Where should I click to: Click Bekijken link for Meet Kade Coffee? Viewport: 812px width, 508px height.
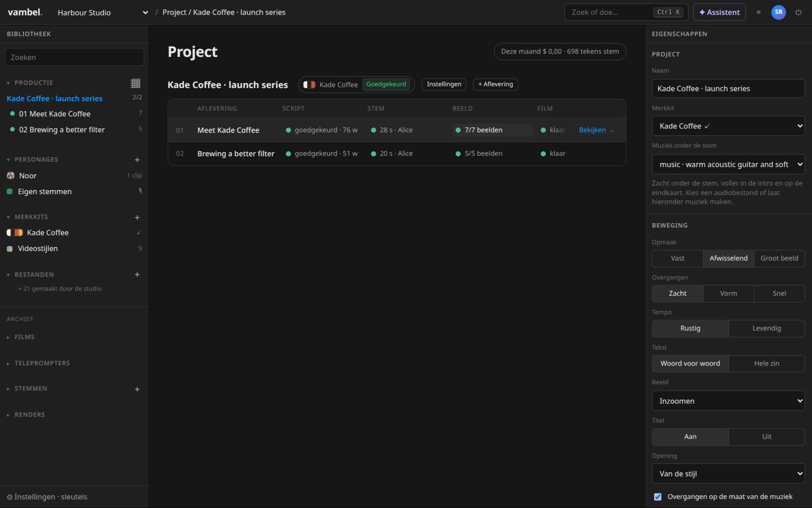click(x=596, y=130)
